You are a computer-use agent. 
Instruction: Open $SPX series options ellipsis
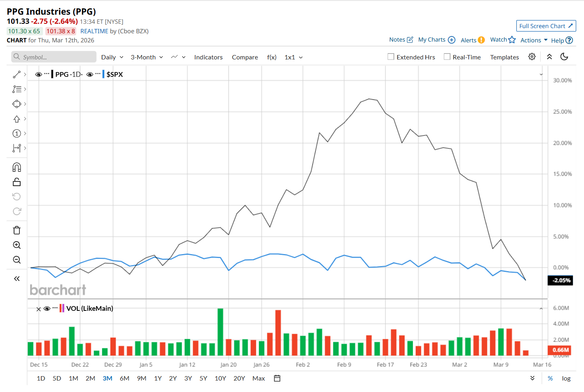tap(98, 74)
